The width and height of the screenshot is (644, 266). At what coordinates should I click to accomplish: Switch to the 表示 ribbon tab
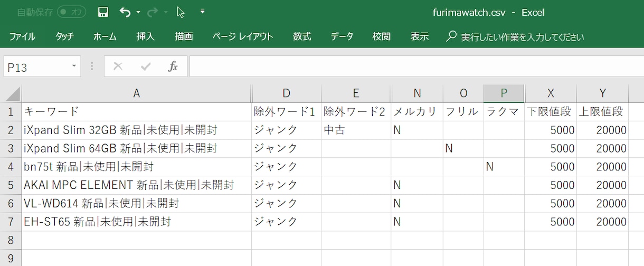pyautogui.click(x=420, y=36)
